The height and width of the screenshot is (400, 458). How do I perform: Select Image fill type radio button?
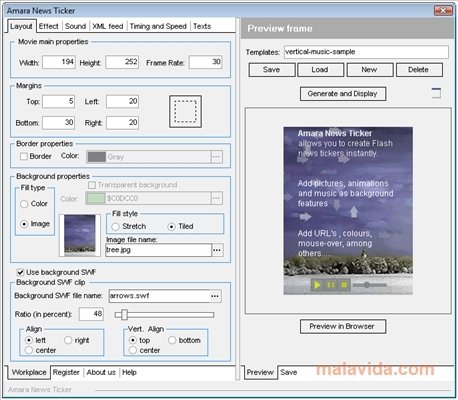tap(24, 224)
